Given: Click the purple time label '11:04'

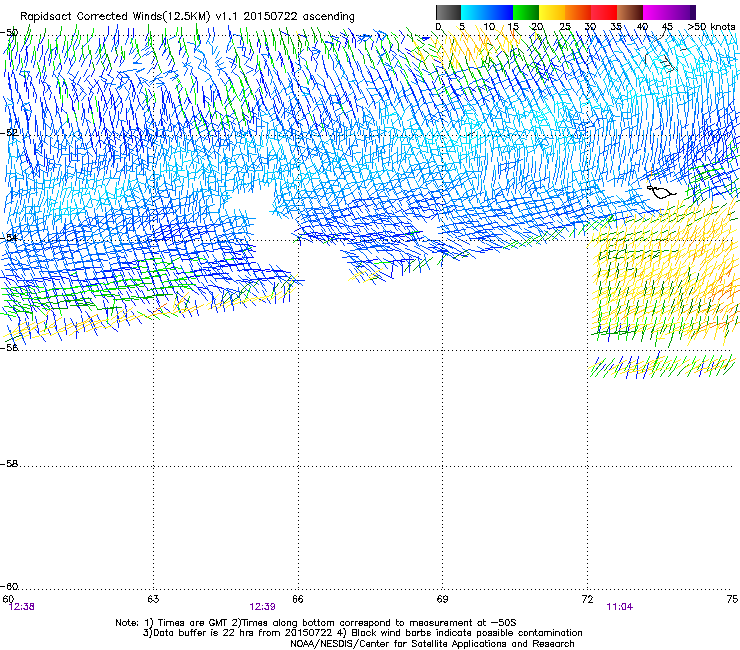Looking at the screenshot, I should [x=620, y=607].
